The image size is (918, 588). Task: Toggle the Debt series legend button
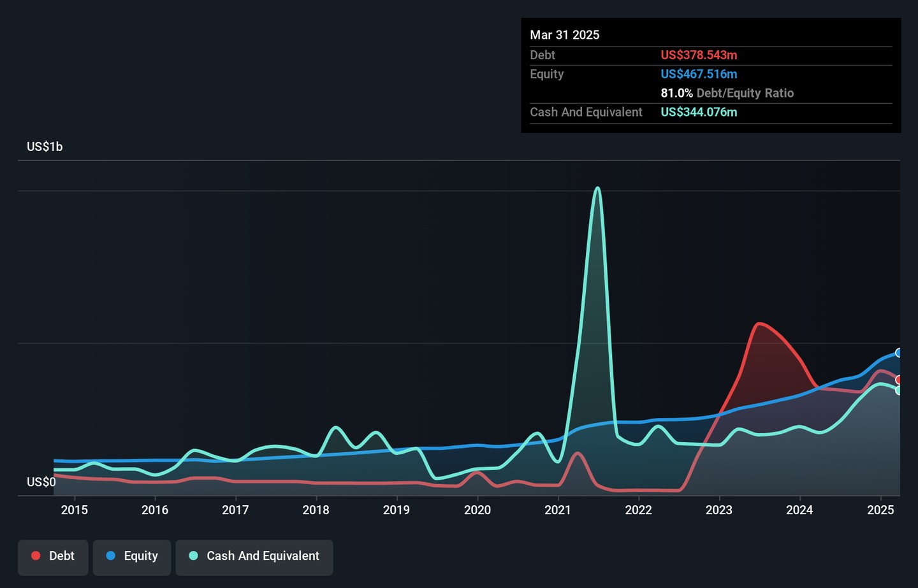pos(53,557)
